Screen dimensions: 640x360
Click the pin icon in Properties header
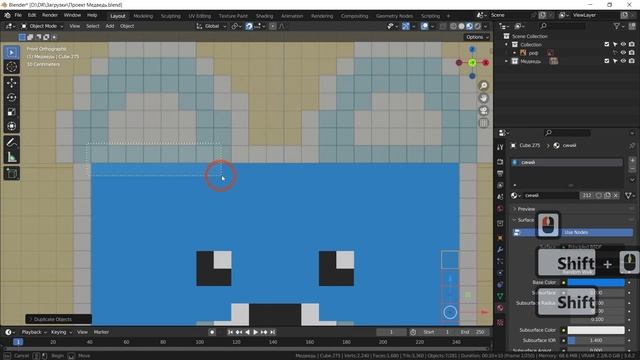tap(632, 145)
